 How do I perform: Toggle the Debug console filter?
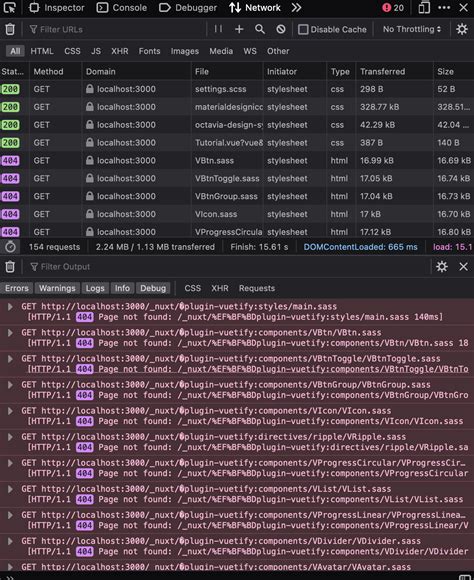click(153, 288)
